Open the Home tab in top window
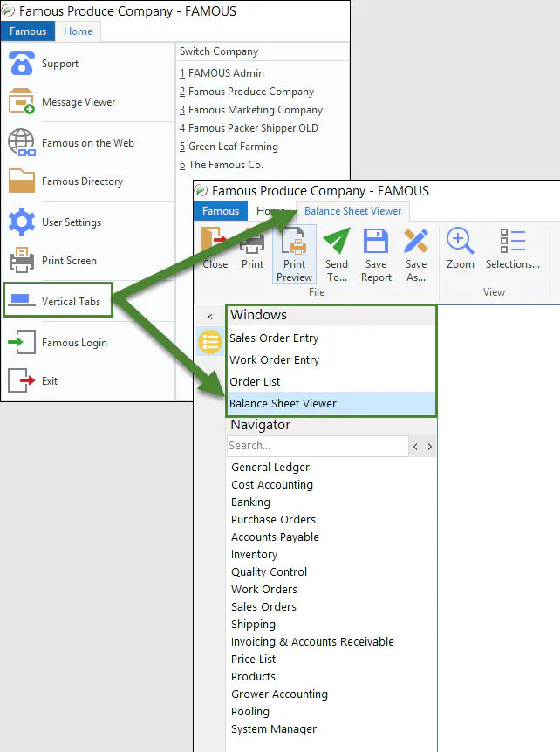The height and width of the screenshot is (752, 560). click(x=79, y=31)
